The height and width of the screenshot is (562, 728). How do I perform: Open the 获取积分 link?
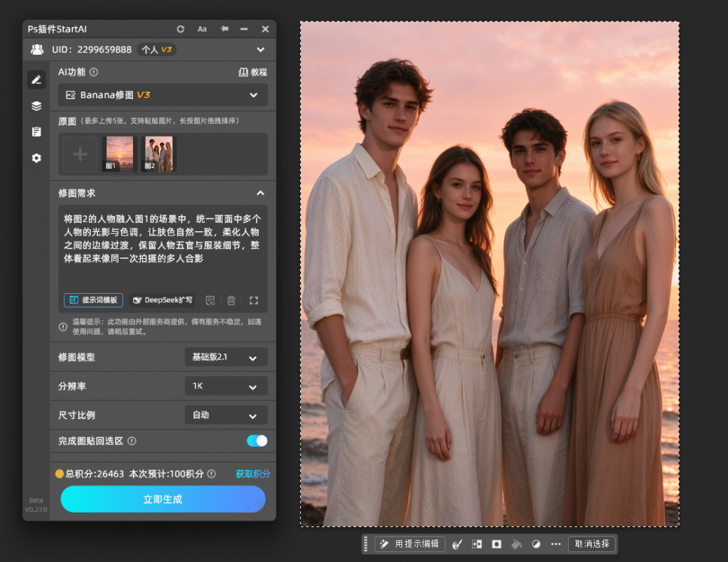point(252,474)
